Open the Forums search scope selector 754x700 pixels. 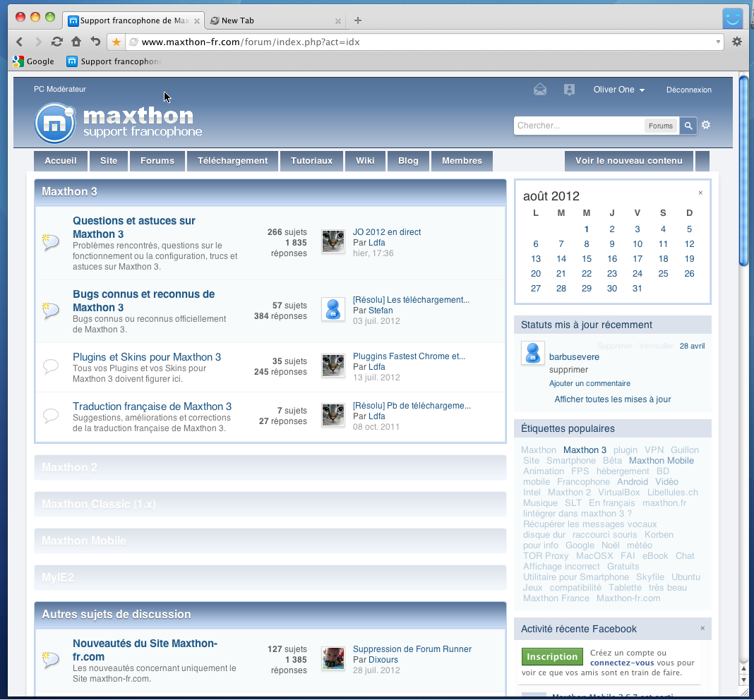[661, 126]
